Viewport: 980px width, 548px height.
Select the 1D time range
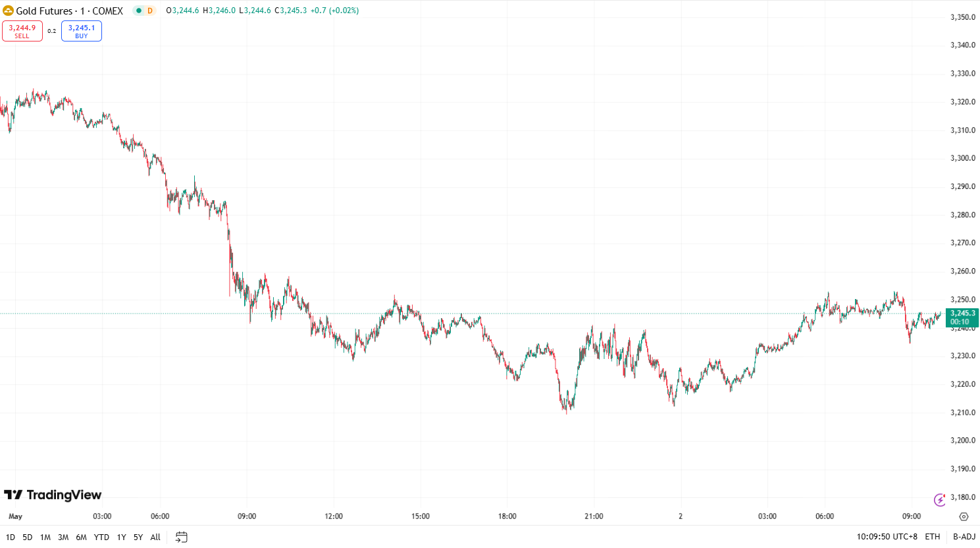pyautogui.click(x=11, y=537)
